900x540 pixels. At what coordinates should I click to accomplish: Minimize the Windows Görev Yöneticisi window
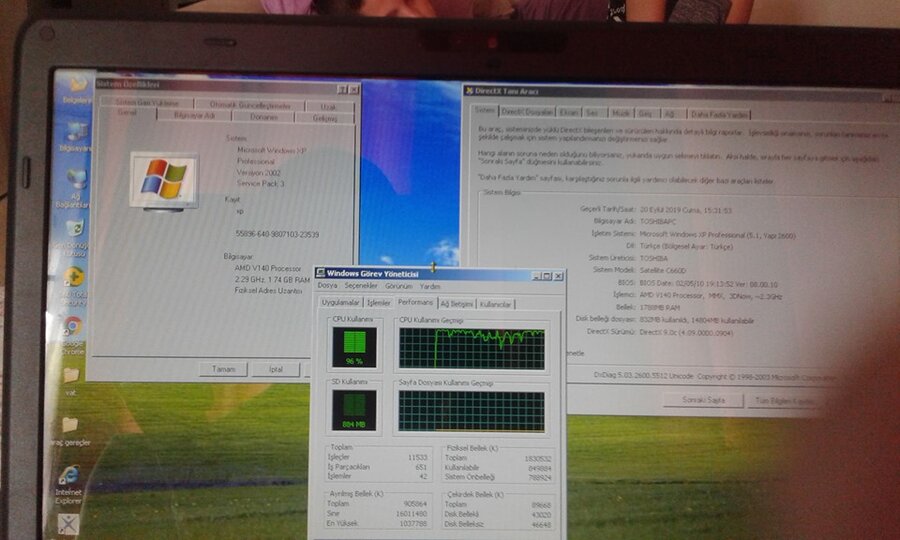[x=537, y=276]
